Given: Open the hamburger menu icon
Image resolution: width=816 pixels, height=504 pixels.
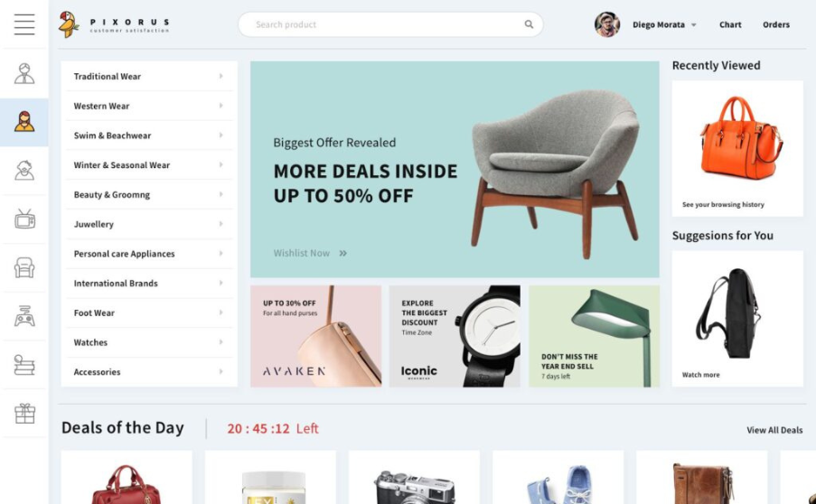Looking at the screenshot, I should click(x=24, y=24).
